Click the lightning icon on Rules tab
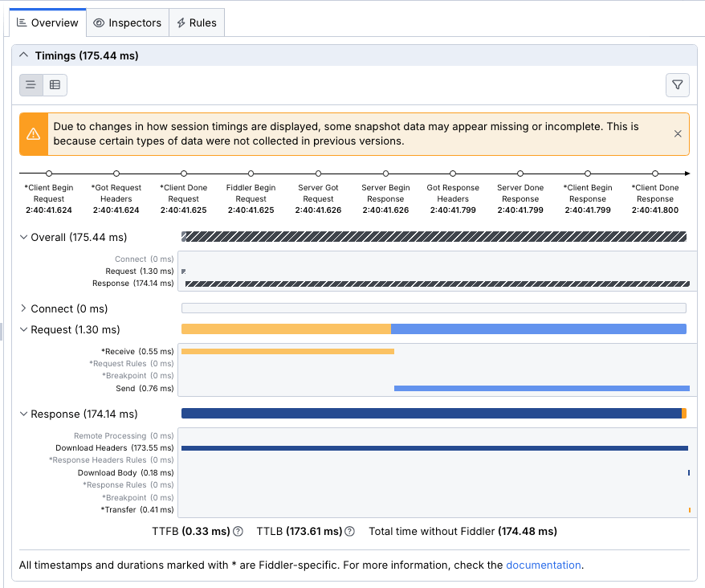Viewport: 705px width, 588px height. coord(181,23)
